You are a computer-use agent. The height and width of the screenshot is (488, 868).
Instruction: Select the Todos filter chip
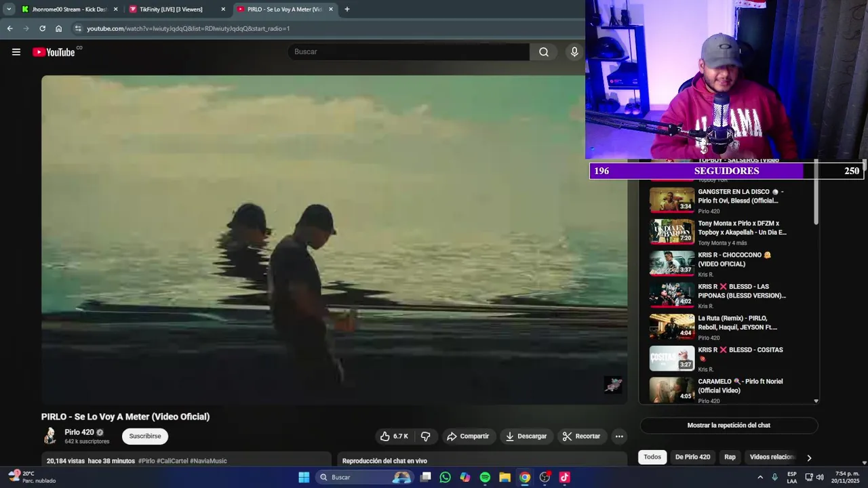point(652,457)
